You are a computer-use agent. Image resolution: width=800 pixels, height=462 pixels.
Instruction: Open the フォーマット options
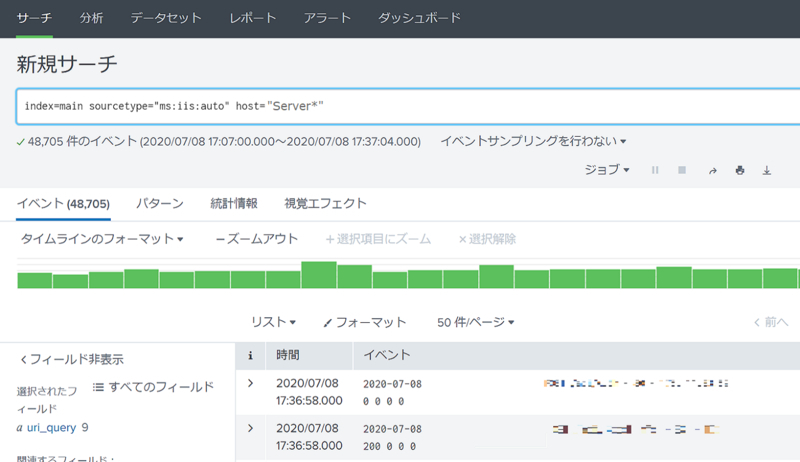(364, 322)
